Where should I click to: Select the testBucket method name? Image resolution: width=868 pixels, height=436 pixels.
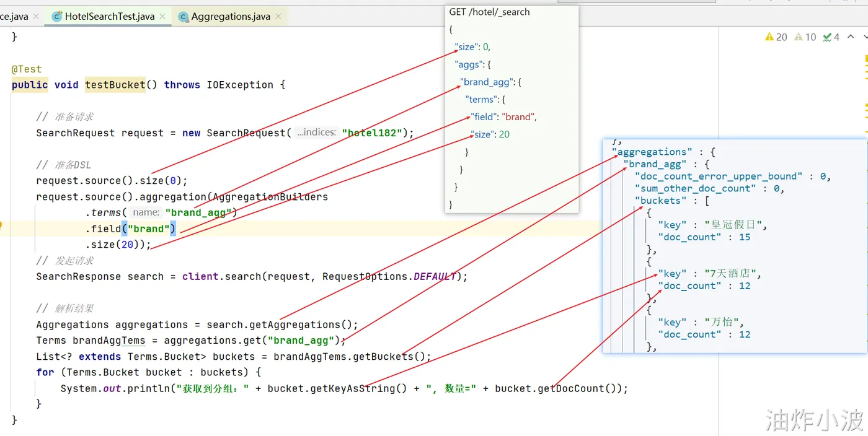pos(115,85)
